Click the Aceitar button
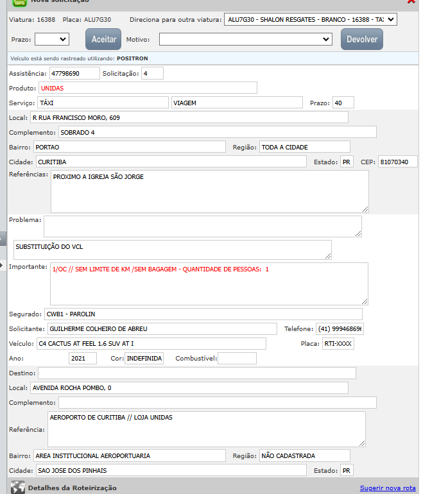This screenshot has width=448, height=494. coord(103,39)
